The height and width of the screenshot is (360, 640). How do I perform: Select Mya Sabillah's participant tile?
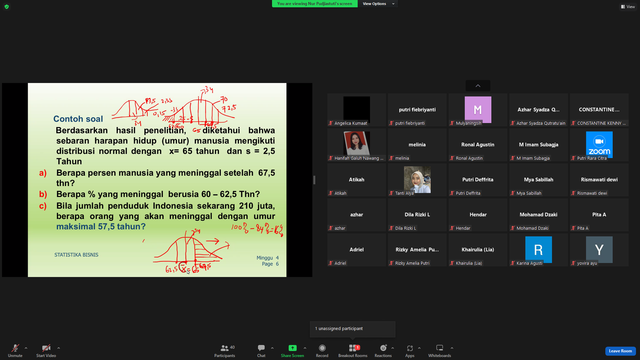[x=538, y=180]
